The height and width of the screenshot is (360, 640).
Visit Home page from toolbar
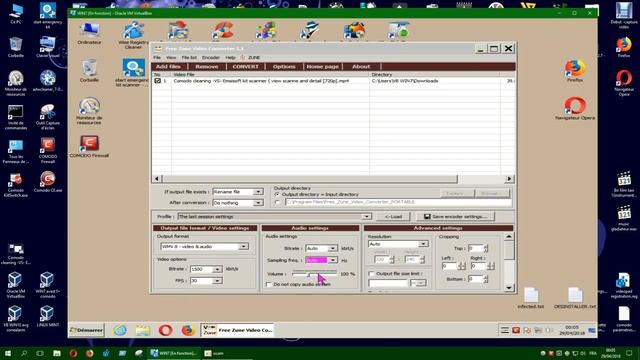[x=322, y=67]
